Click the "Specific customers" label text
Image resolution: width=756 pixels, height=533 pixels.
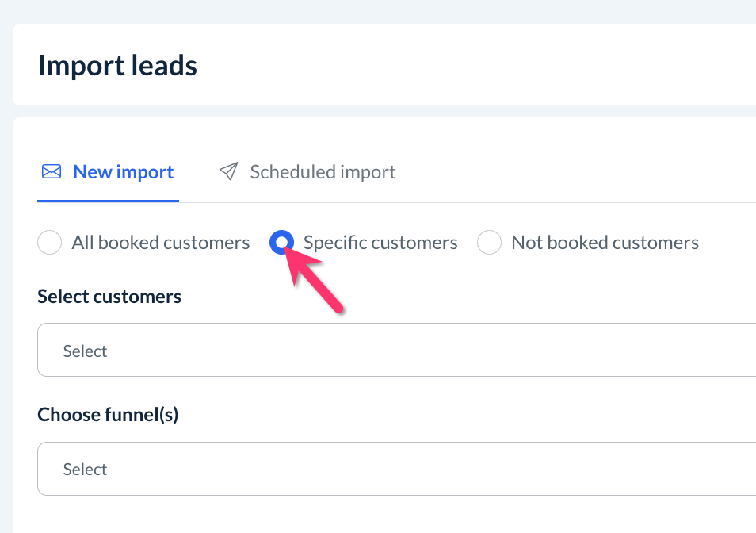(x=380, y=243)
